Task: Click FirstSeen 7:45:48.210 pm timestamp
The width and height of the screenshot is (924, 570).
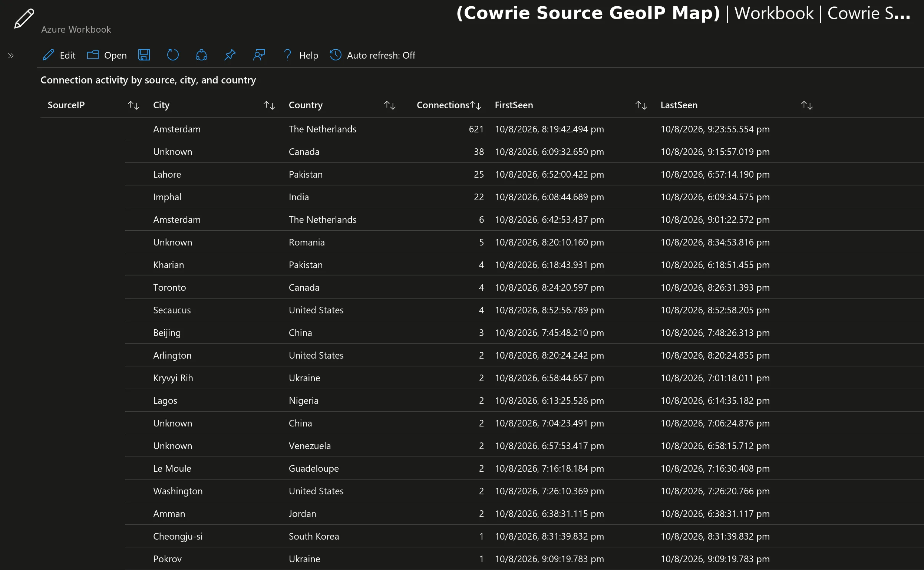Action: 550,333
